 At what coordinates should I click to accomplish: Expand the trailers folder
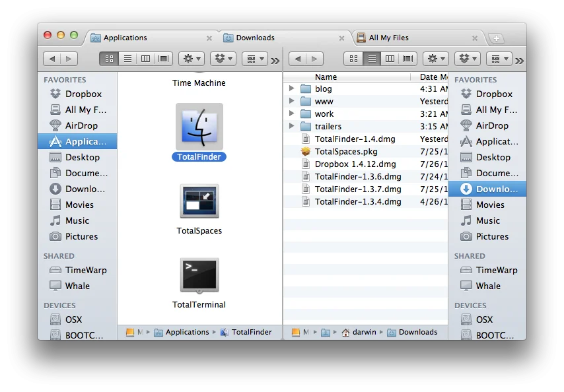click(x=292, y=126)
